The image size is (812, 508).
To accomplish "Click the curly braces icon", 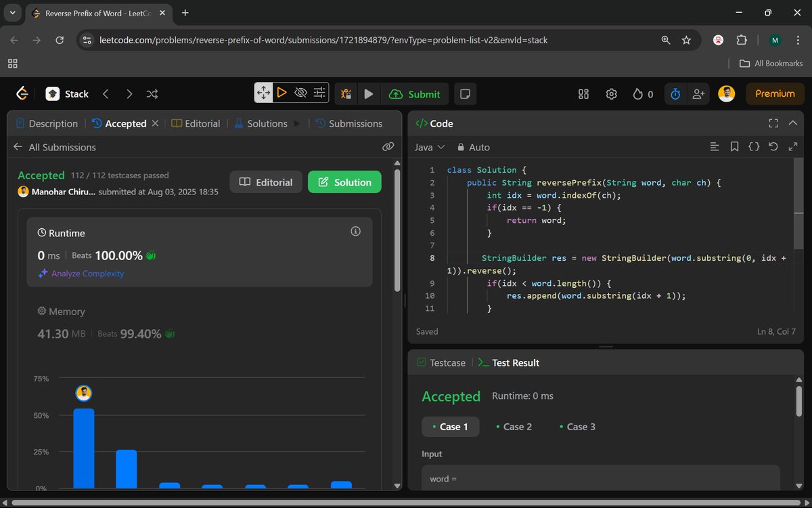I will 754,146.
